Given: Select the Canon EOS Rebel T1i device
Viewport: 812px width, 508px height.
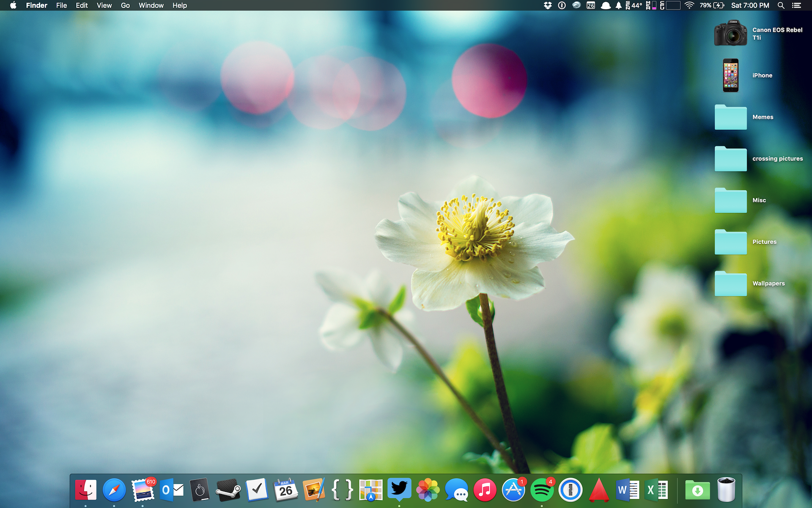Looking at the screenshot, I should pos(730,33).
